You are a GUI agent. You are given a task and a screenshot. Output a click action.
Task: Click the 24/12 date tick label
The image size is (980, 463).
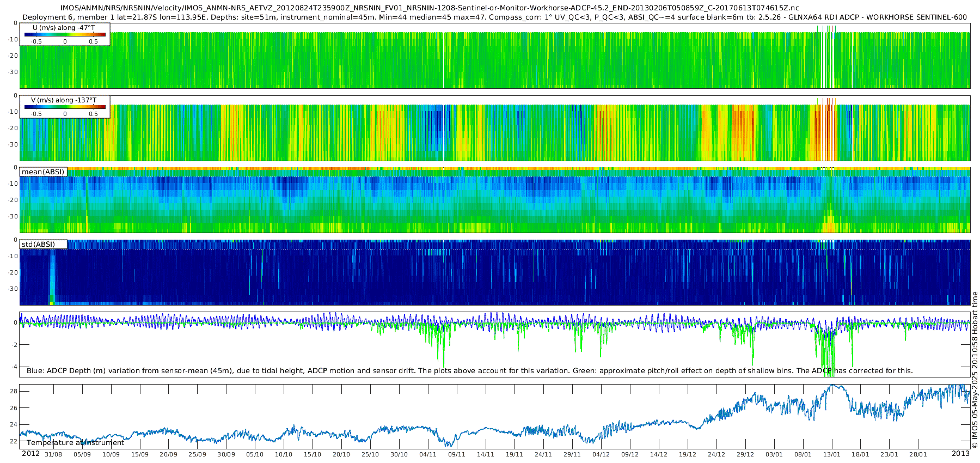[716, 454]
